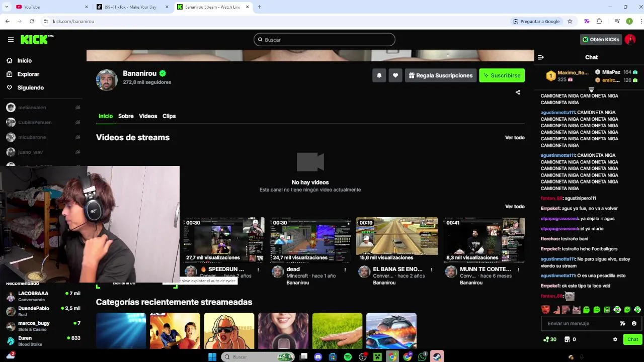Click Ver todo above the clips row

pos(515,206)
